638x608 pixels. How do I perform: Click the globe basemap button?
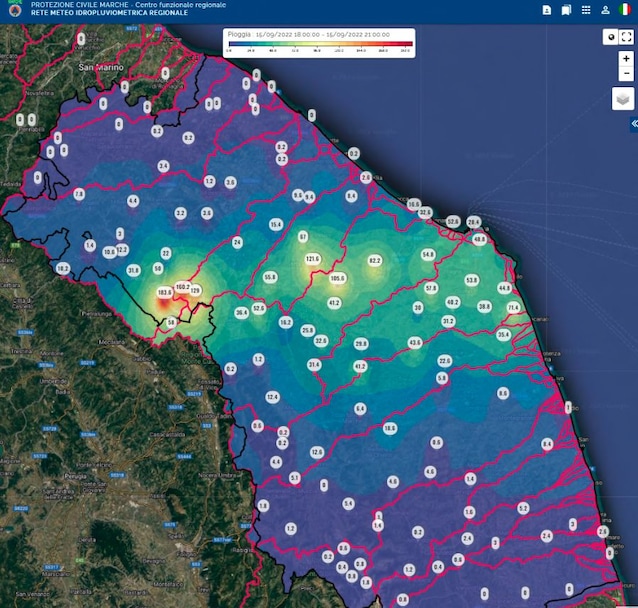coord(611,37)
